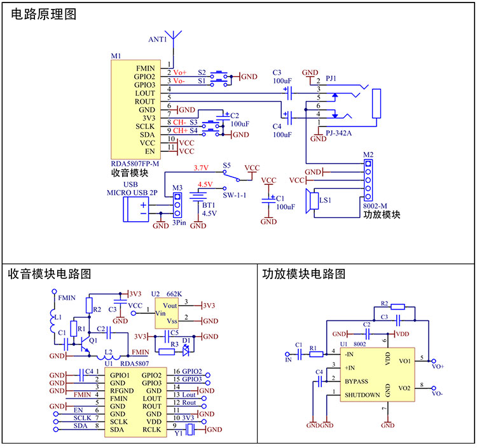Select the LS1 speaker symbol
Viewport: 477px width, 448px height.
(x=312, y=200)
